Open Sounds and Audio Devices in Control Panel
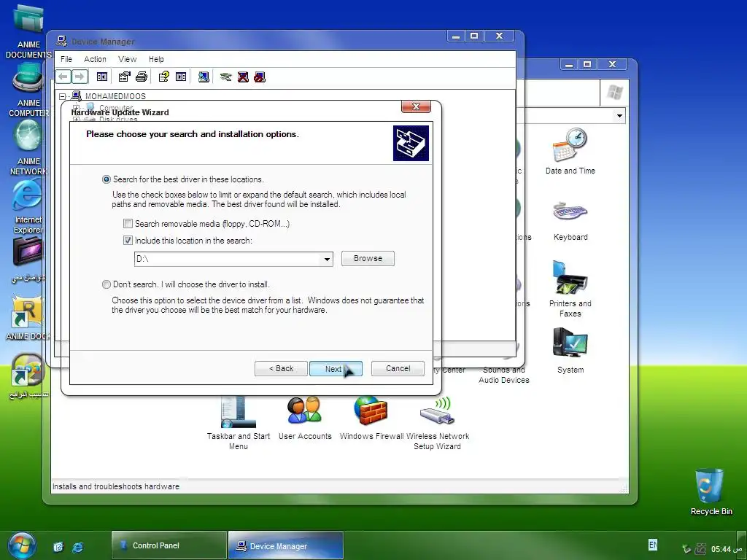This screenshot has height=560, width=747. (504, 375)
